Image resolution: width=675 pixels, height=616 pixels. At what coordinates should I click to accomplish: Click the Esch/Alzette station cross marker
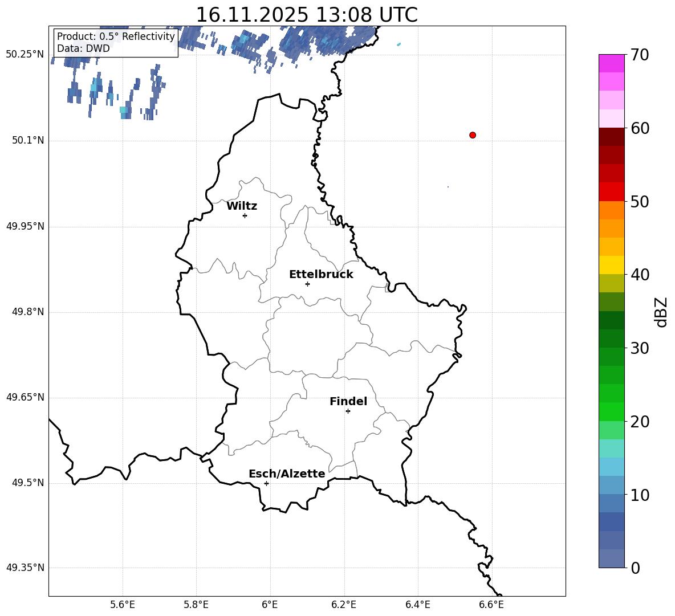(266, 483)
